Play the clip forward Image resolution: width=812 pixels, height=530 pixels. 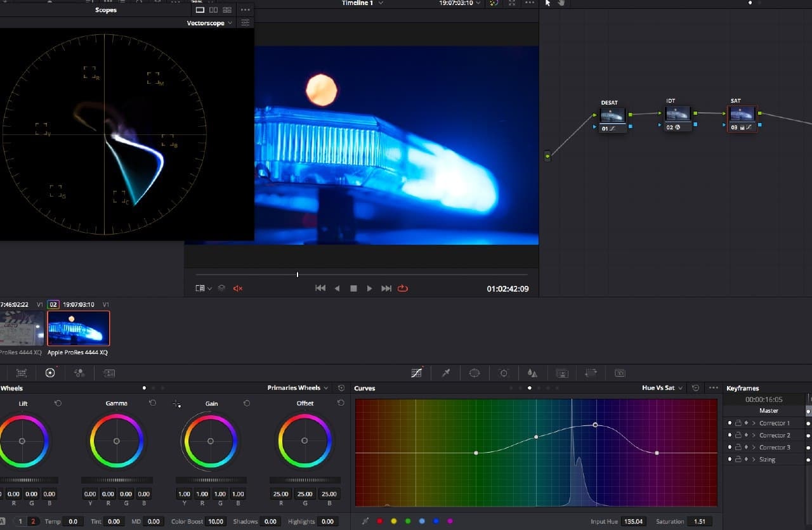coord(369,288)
